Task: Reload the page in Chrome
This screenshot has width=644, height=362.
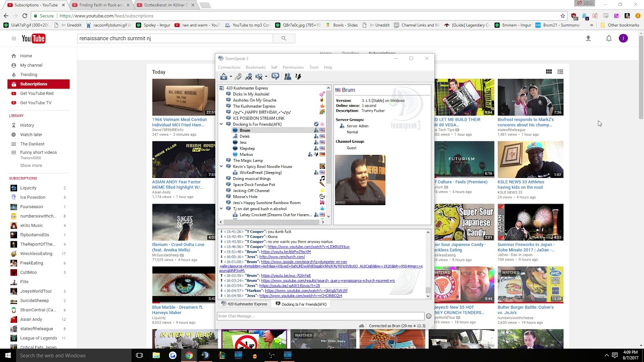Action: point(24,16)
